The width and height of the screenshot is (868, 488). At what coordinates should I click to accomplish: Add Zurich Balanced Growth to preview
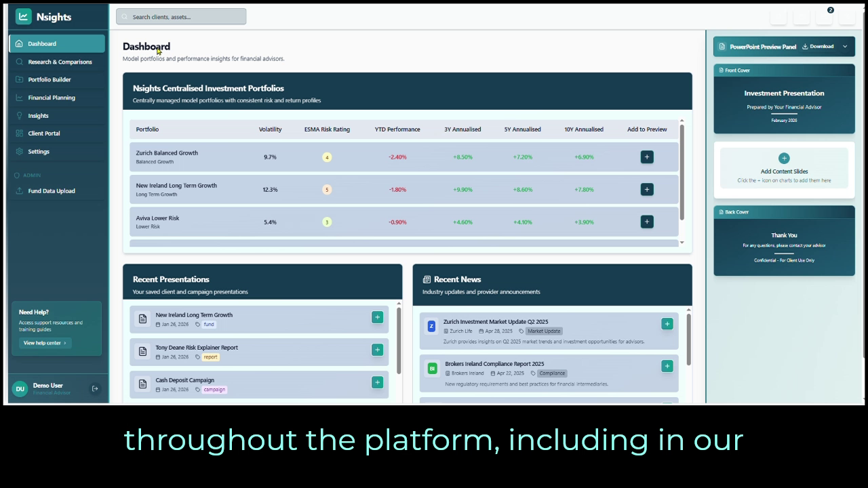tap(647, 157)
